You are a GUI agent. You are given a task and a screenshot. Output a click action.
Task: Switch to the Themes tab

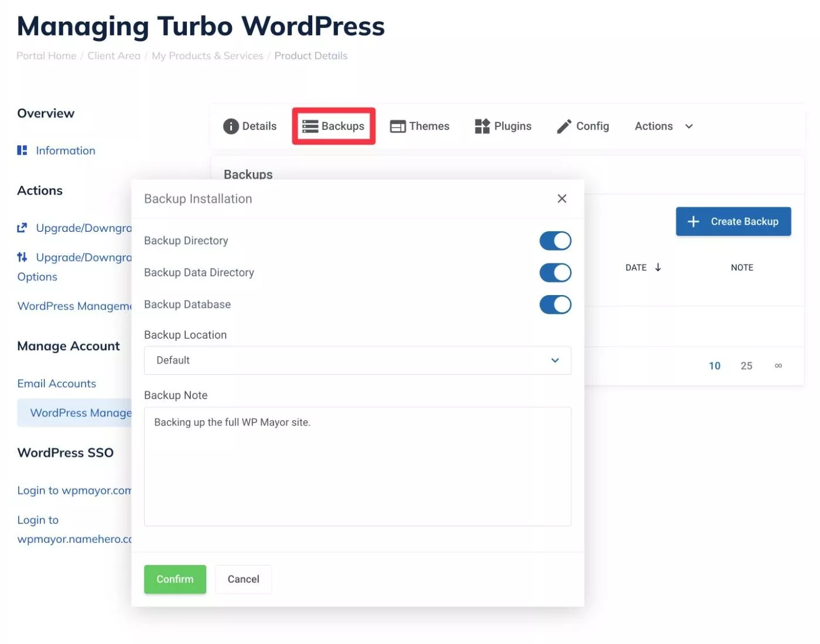(420, 126)
